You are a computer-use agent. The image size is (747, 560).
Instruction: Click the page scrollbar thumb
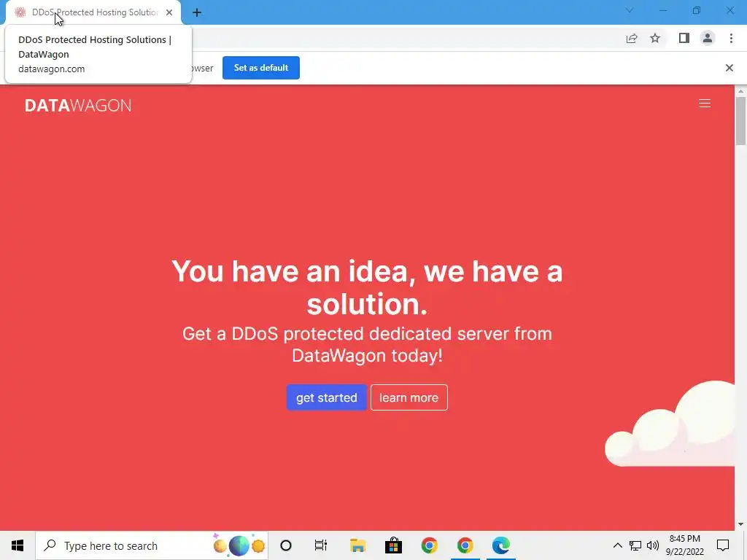pos(740,121)
